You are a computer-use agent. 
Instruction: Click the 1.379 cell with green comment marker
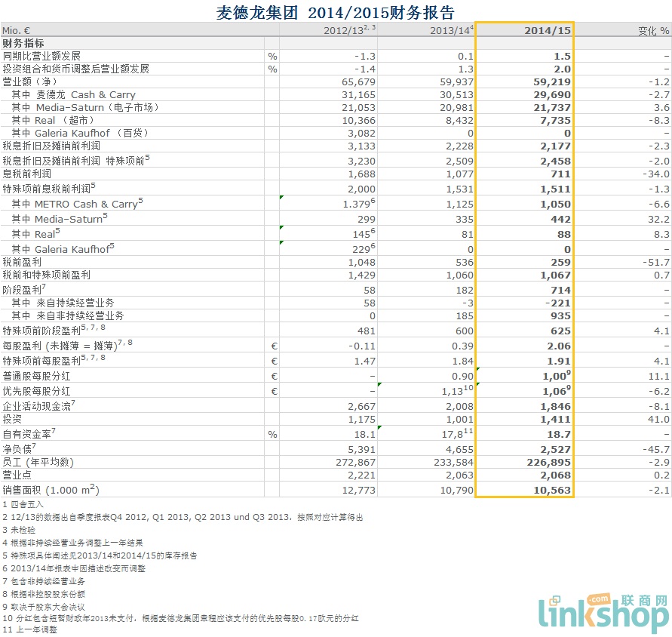coord(356,204)
